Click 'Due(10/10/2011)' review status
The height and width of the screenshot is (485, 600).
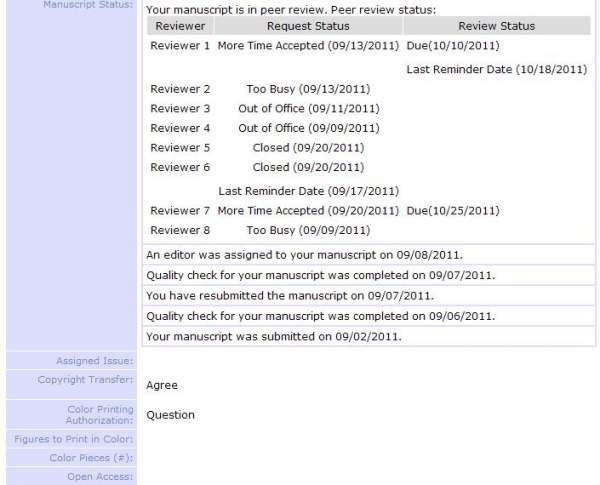(453, 46)
